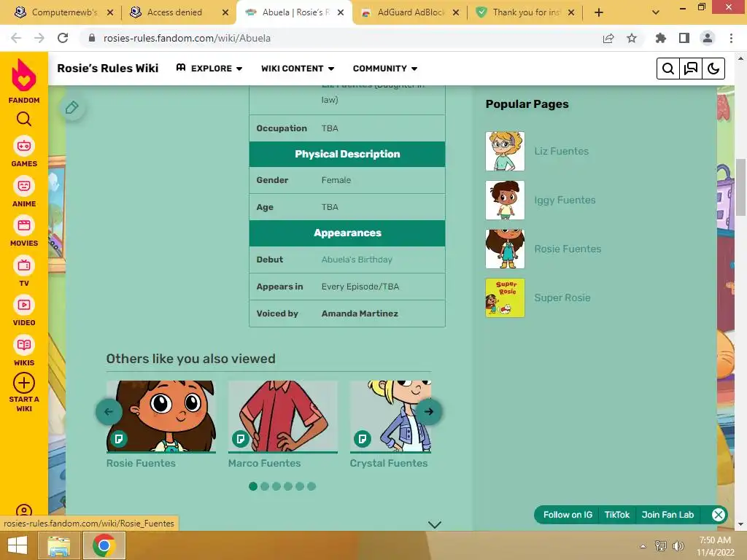Open Chrome profile avatar
This screenshot has width=747, height=560.
point(708,38)
